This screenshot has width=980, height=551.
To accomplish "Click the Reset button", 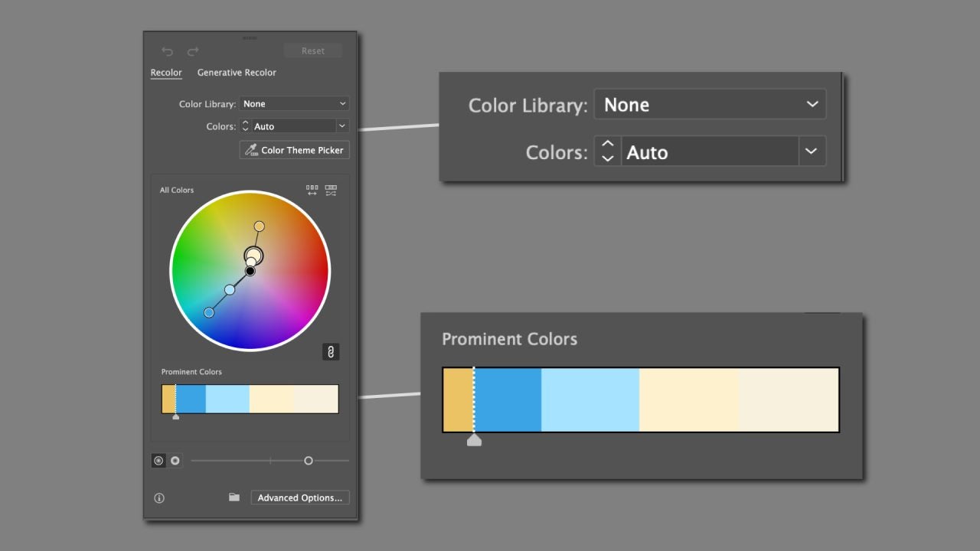I will point(312,51).
